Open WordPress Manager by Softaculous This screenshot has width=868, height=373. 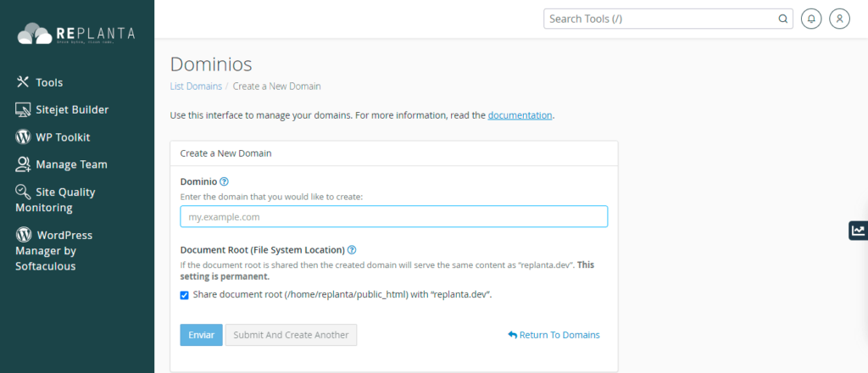[x=54, y=250]
